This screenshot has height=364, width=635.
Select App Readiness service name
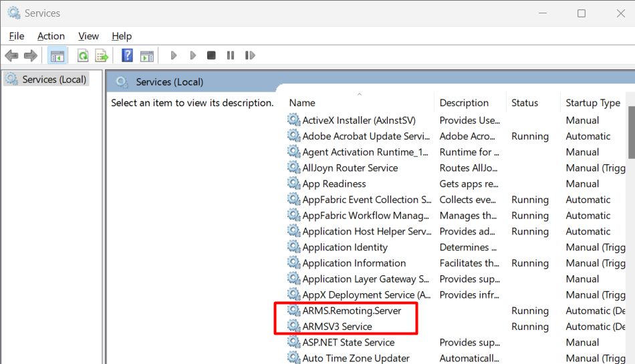click(334, 184)
